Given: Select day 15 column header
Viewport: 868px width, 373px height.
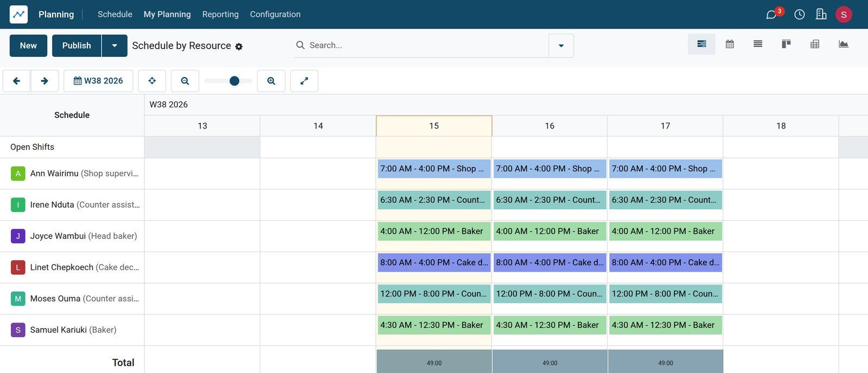Looking at the screenshot, I should [434, 126].
